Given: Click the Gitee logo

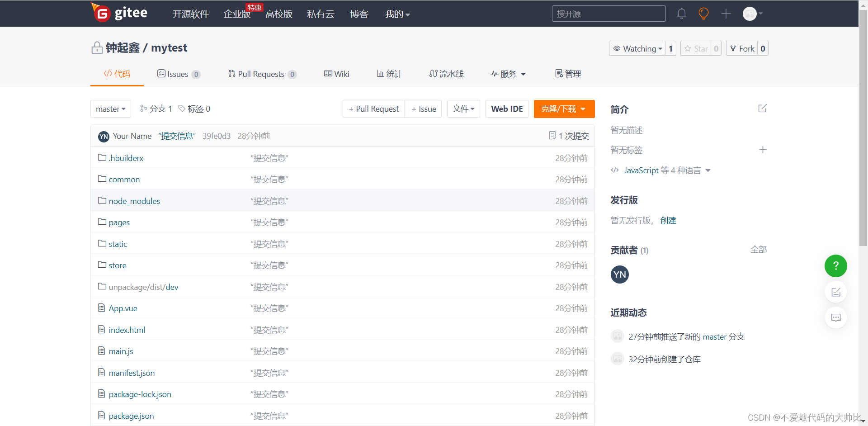Looking at the screenshot, I should pyautogui.click(x=119, y=13).
